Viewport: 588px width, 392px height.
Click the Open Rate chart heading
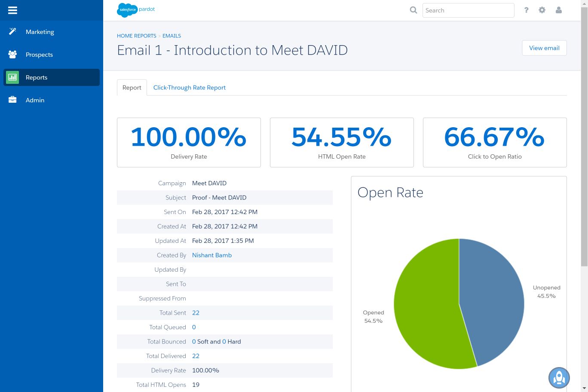[x=390, y=193]
